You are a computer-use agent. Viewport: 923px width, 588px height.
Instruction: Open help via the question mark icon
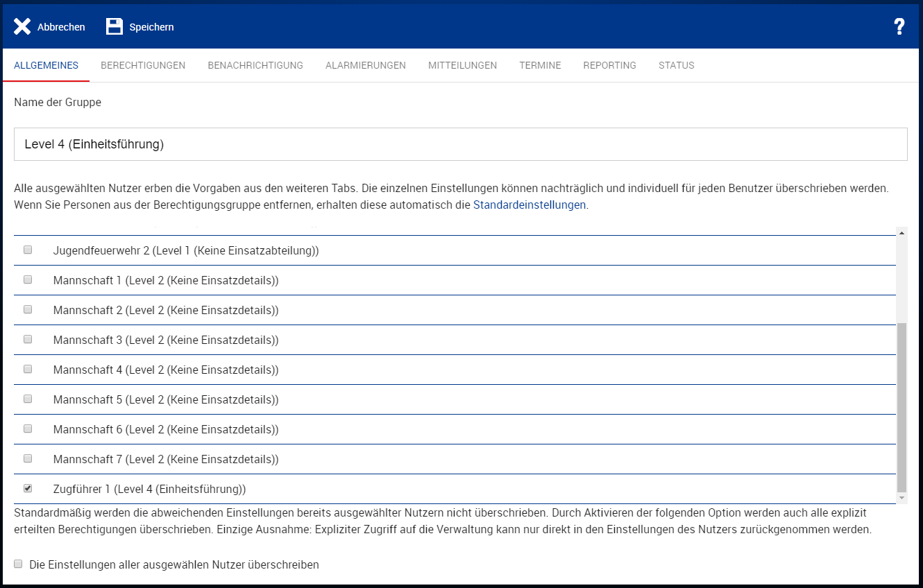[x=899, y=27]
